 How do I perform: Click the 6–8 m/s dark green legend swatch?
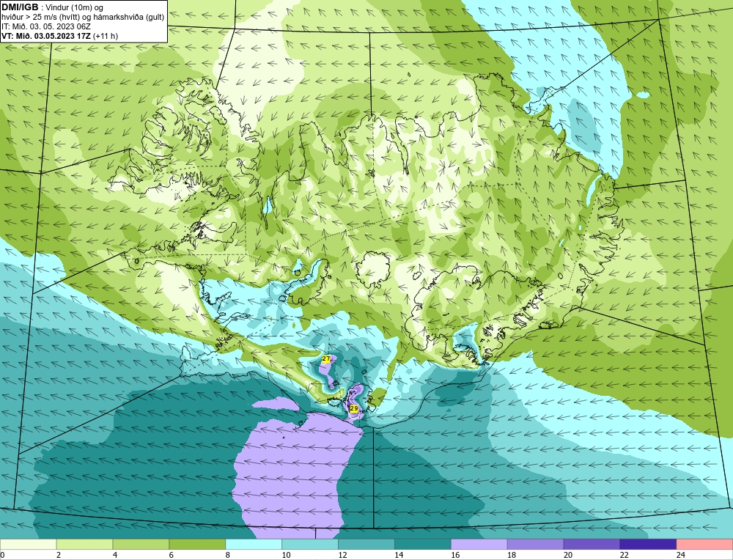(x=197, y=545)
